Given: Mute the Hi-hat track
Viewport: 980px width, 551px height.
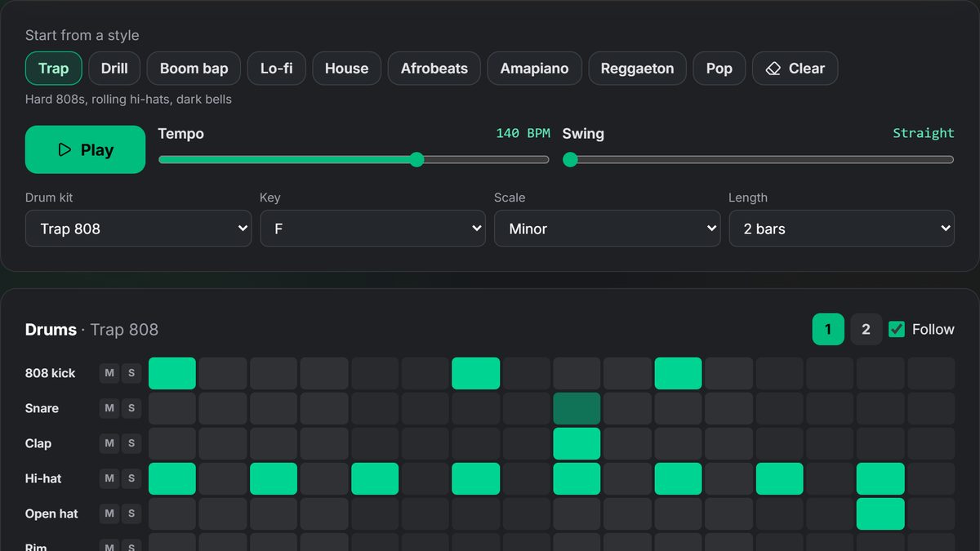Looking at the screenshot, I should click(x=109, y=478).
